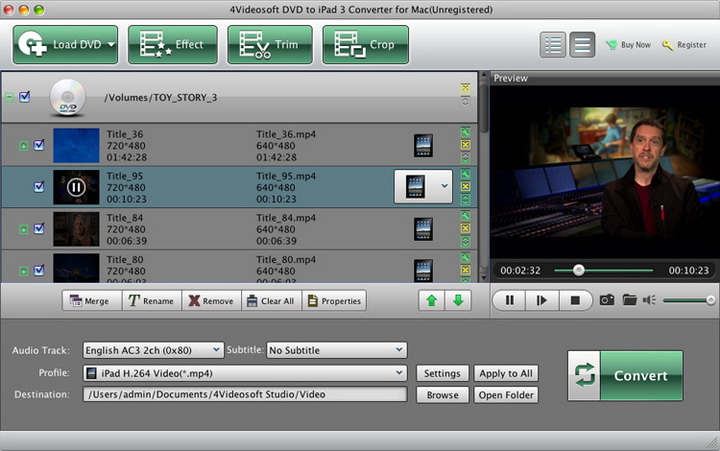
Task: Switch to the detailed list view icon
Action: tap(553, 45)
